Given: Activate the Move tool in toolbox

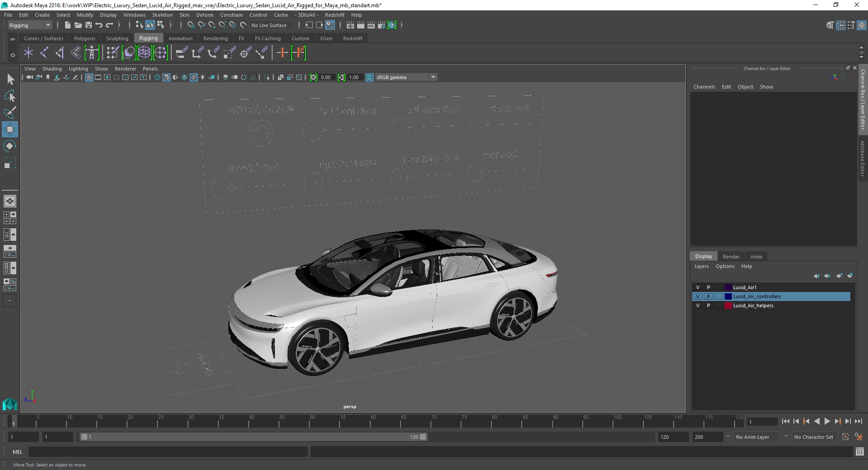Looking at the screenshot, I should click(x=10, y=129).
